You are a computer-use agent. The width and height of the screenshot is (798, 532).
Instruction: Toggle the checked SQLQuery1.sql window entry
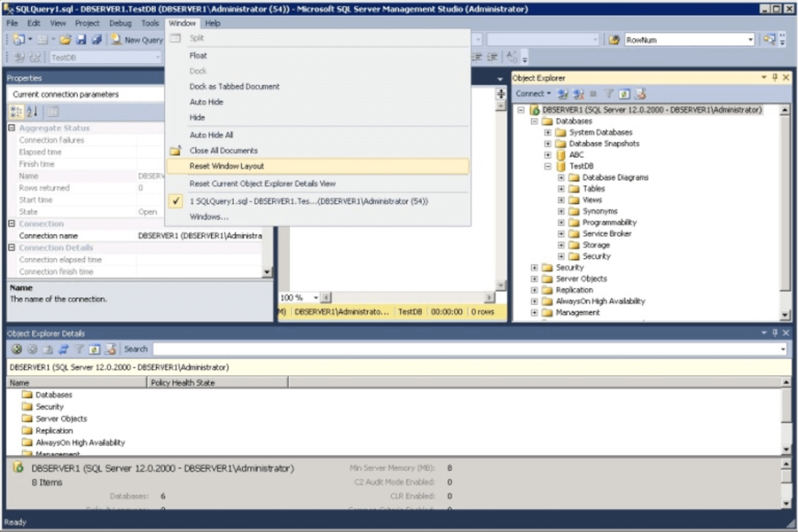(317, 201)
